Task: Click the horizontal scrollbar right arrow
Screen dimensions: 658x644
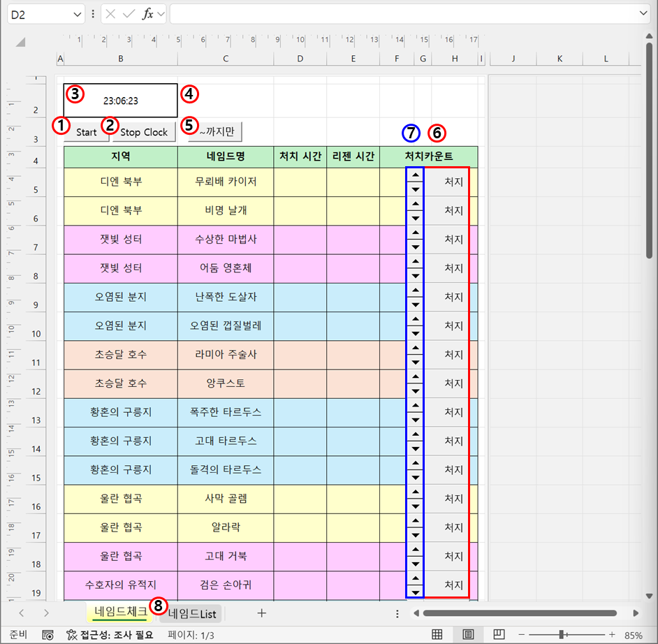Action: 636,613
